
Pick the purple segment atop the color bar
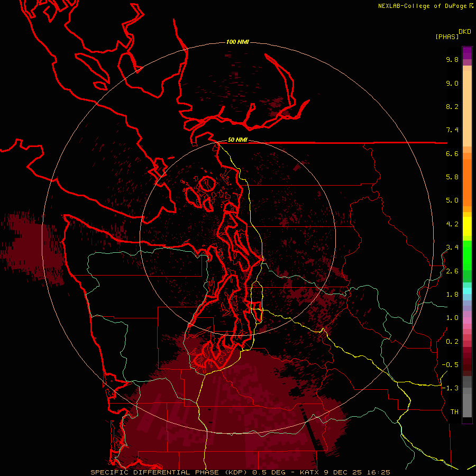[467, 53]
